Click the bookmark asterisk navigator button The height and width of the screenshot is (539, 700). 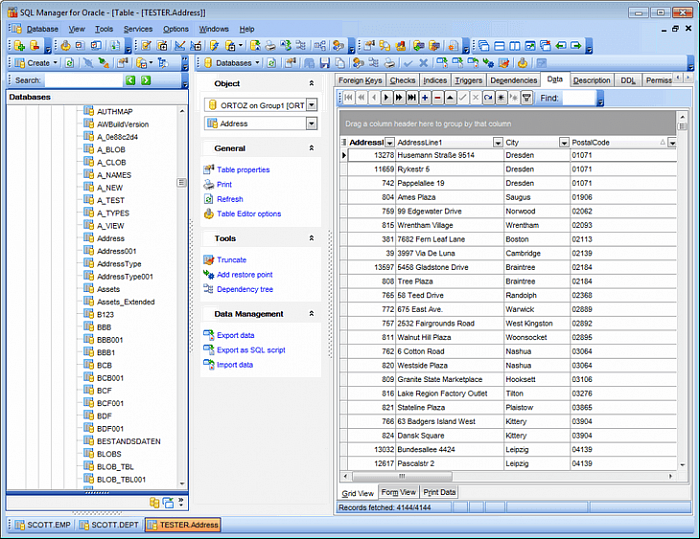click(x=501, y=97)
